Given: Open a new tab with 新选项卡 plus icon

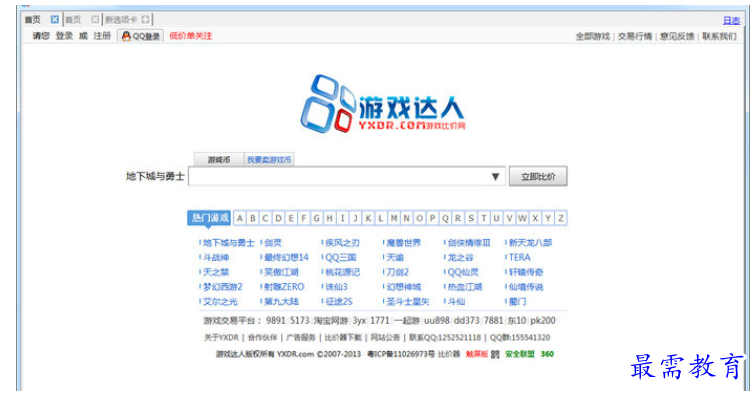Looking at the screenshot, I should click(145, 20).
